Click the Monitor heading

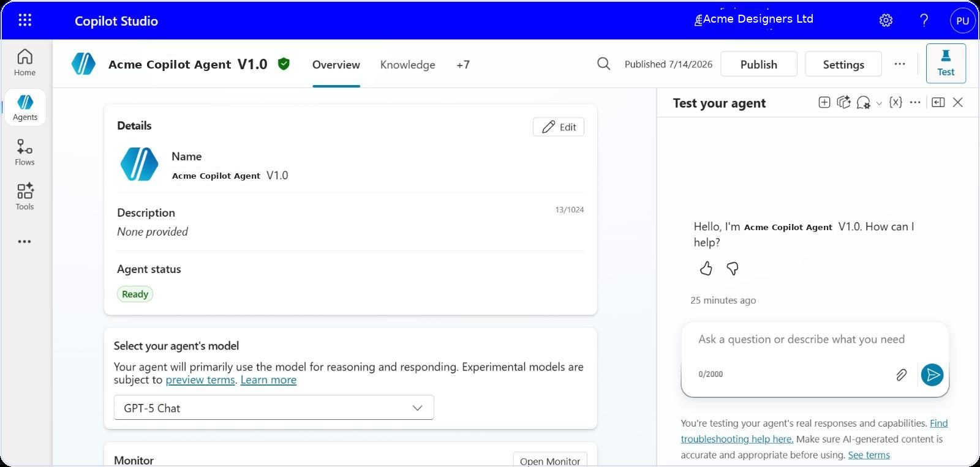pos(134,460)
